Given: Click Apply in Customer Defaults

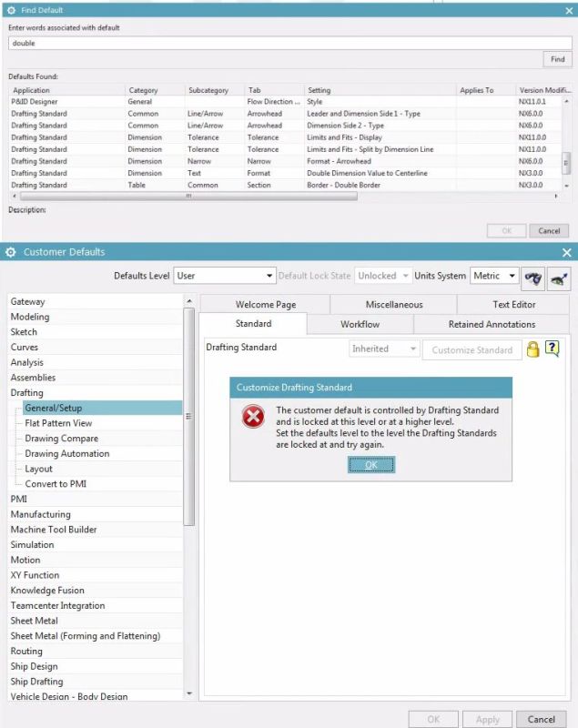Looking at the screenshot, I should [x=488, y=719].
